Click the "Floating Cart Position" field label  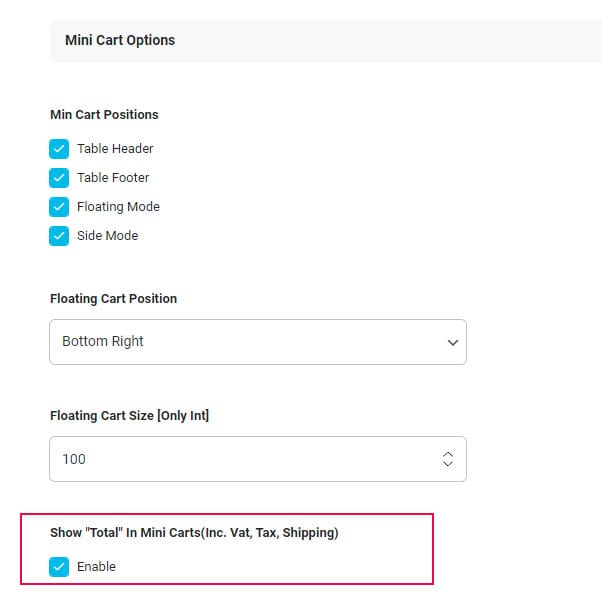113,299
